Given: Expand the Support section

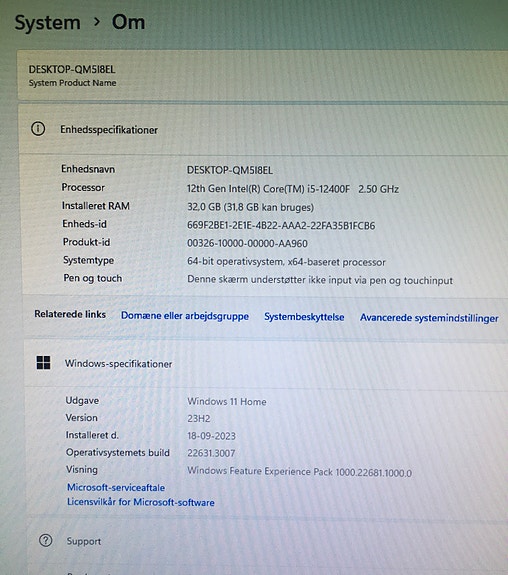Looking at the screenshot, I should pyautogui.click(x=268, y=541).
